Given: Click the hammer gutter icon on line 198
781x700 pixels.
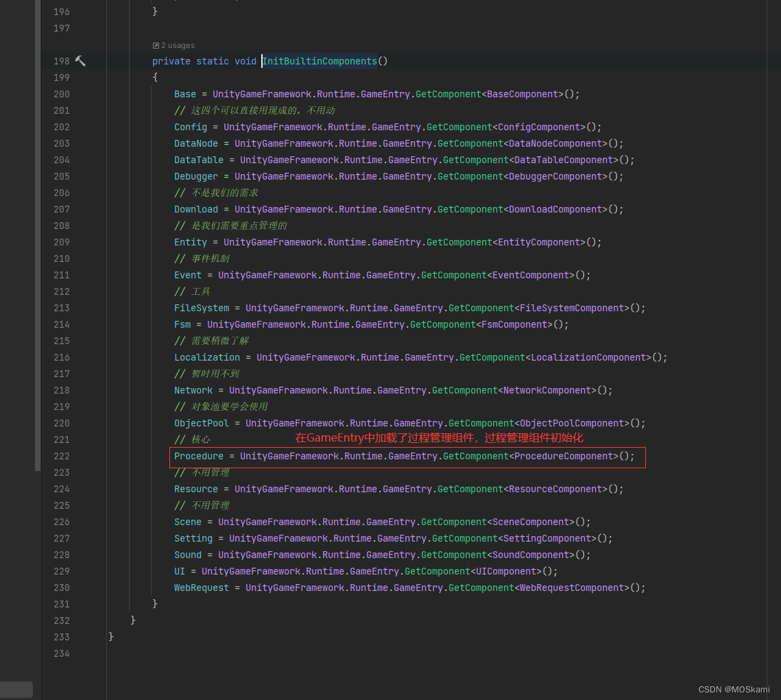Looking at the screenshot, I should (80, 61).
